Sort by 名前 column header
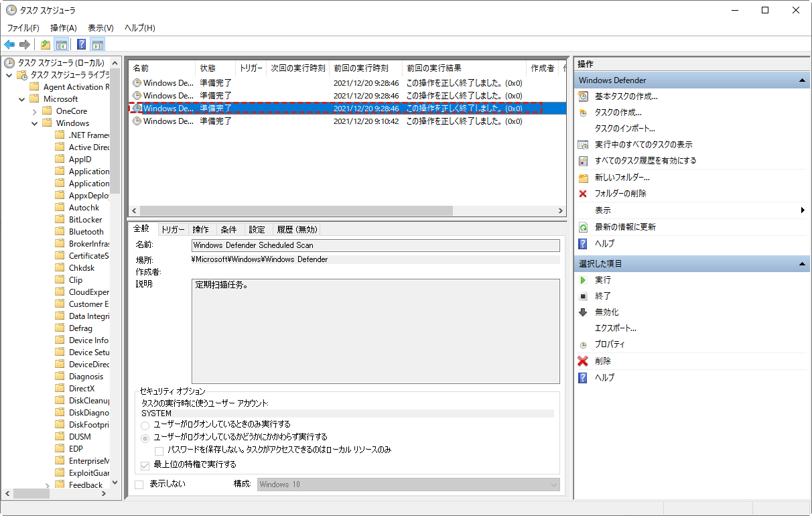 tap(162, 68)
